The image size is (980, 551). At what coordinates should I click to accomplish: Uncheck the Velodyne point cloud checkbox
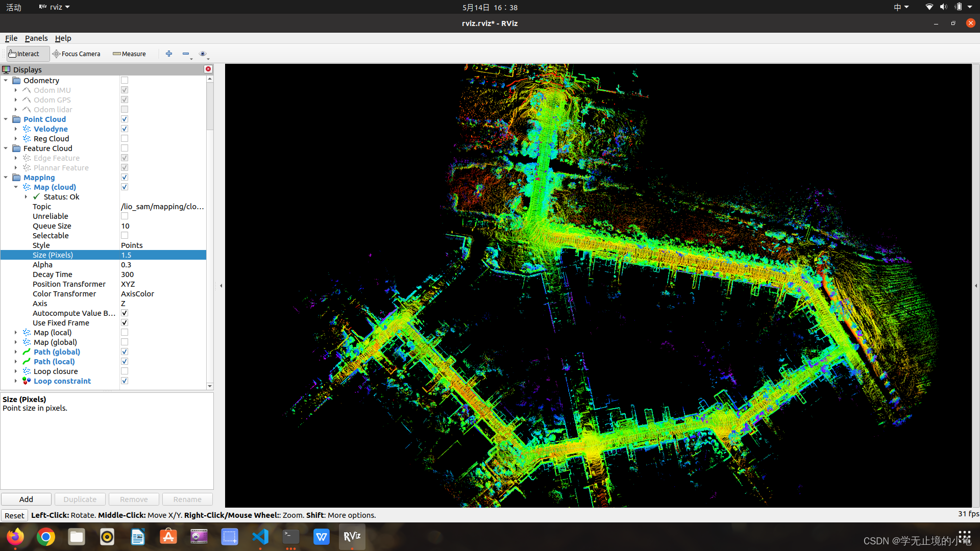pos(125,129)
